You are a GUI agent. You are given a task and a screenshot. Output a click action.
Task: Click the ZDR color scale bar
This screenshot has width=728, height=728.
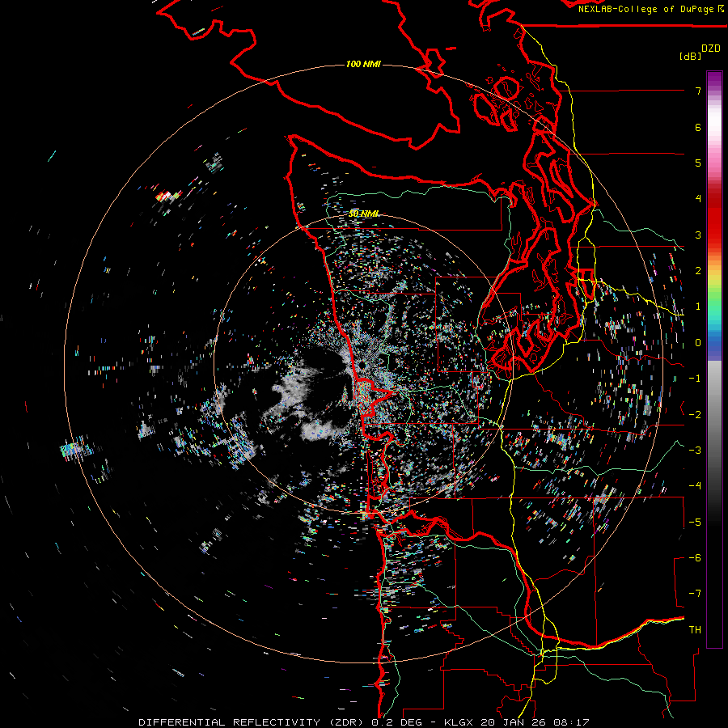click(714, 359)
